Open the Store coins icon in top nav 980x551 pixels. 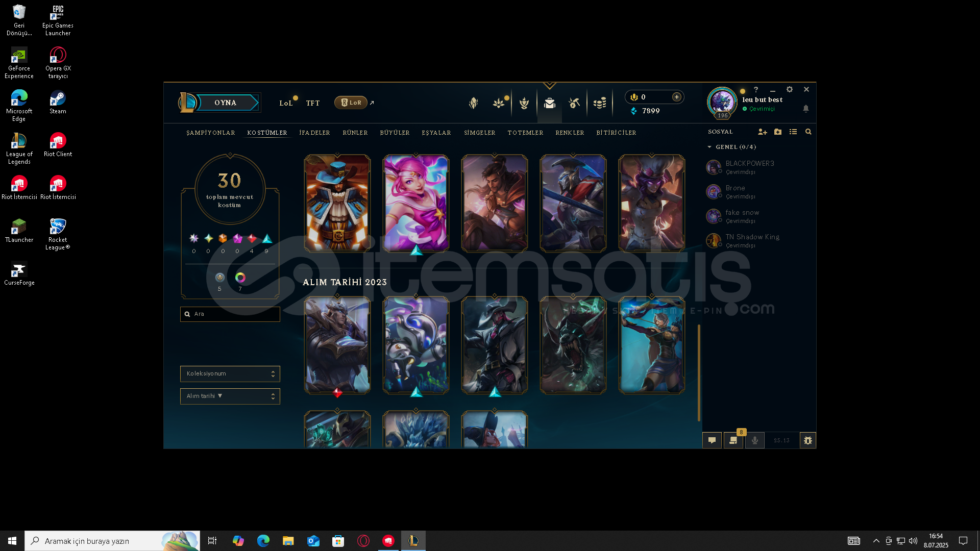(600, 103)
